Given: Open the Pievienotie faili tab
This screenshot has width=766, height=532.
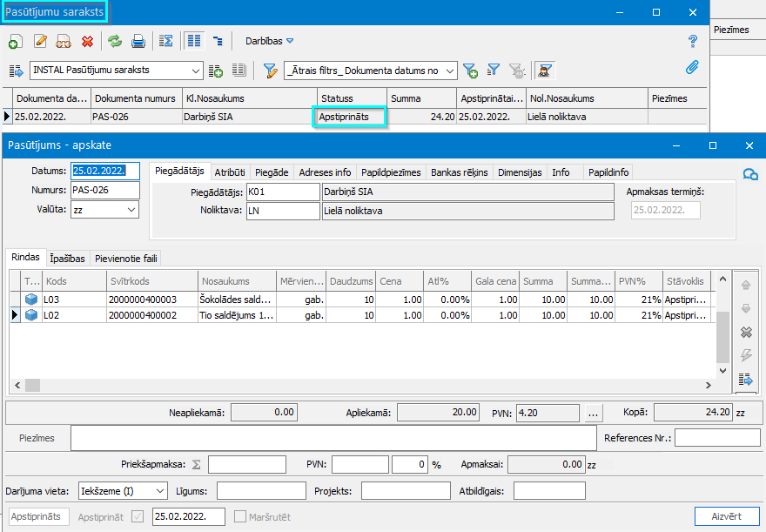Looking at the screenshot, I should coord(125,259).
